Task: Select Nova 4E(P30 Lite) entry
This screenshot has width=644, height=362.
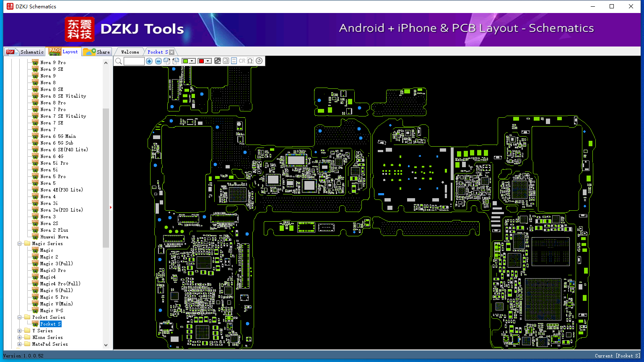Action: coord(62,190)
